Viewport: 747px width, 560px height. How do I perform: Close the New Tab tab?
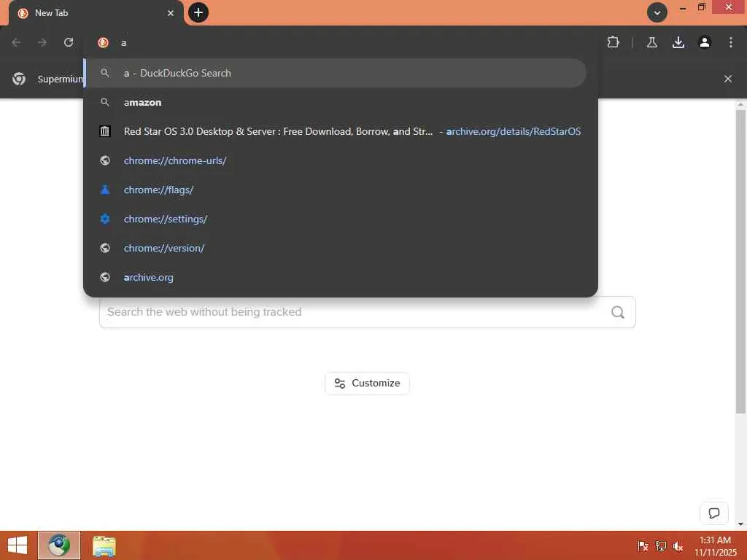click(x=171, y=13)
